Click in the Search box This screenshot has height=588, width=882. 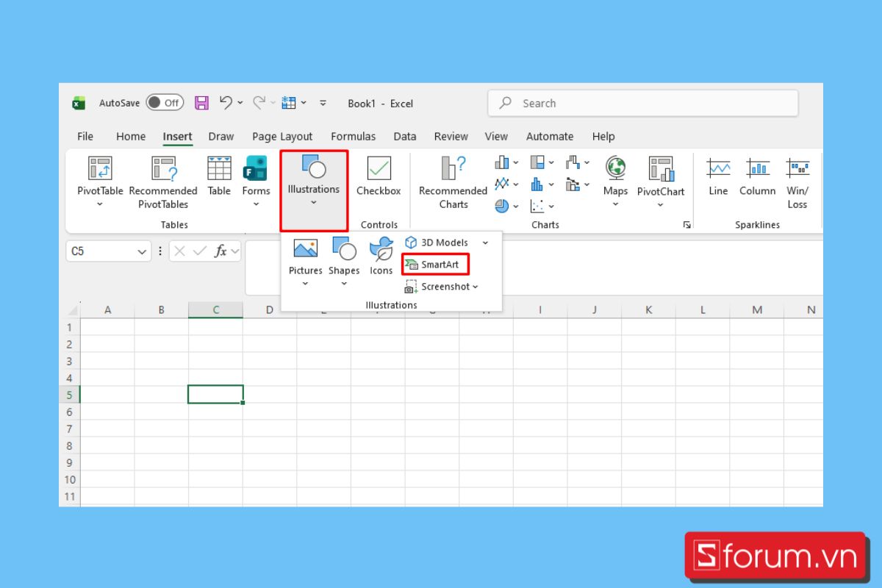coord(643,104)
